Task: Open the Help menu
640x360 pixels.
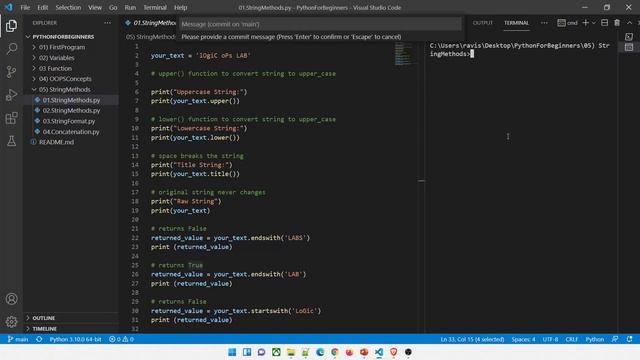Action: pyautogui.click(x=180, y=7)
